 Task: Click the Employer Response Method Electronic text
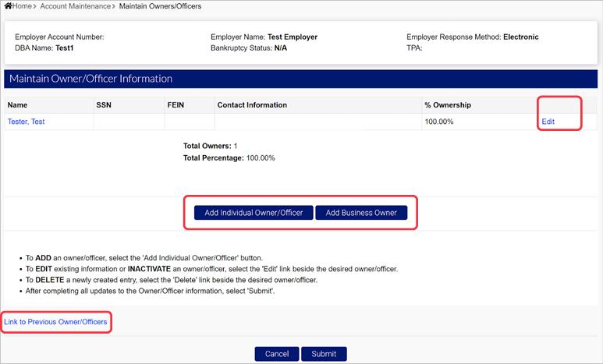(472, 37)
